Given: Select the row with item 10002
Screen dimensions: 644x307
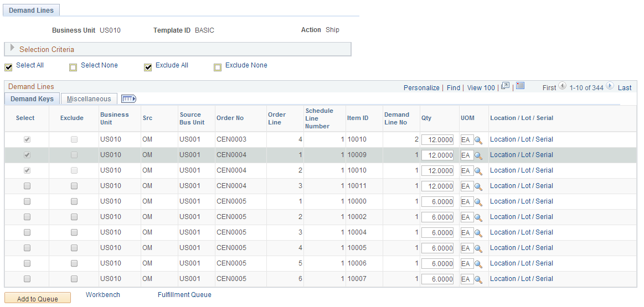Looking at the screenshot, I should [27, 217].
